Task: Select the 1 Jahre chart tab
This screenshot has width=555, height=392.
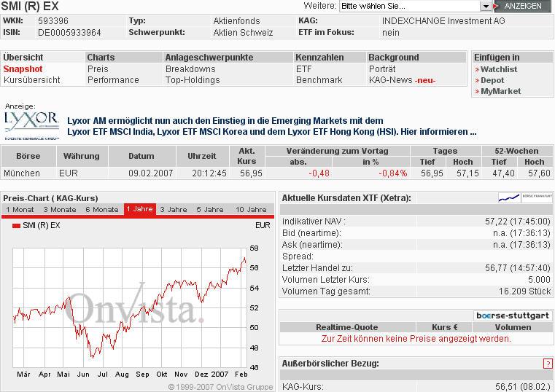Action: click(x=140, y=209)
